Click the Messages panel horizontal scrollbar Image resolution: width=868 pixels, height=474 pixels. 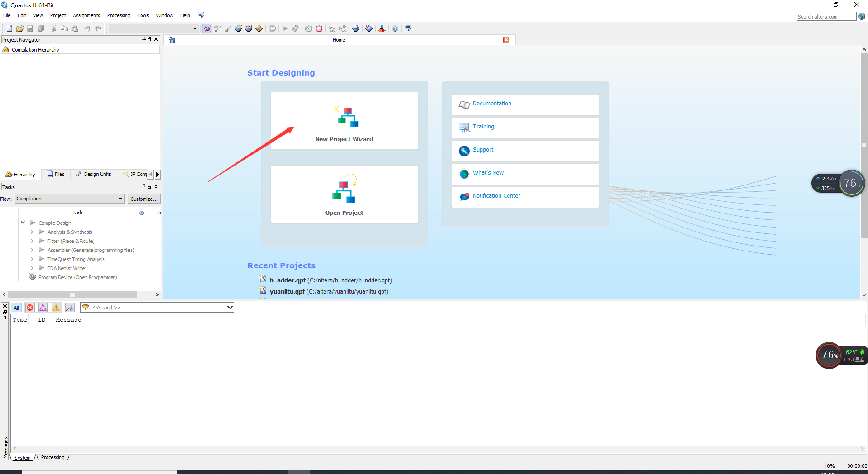438,449
